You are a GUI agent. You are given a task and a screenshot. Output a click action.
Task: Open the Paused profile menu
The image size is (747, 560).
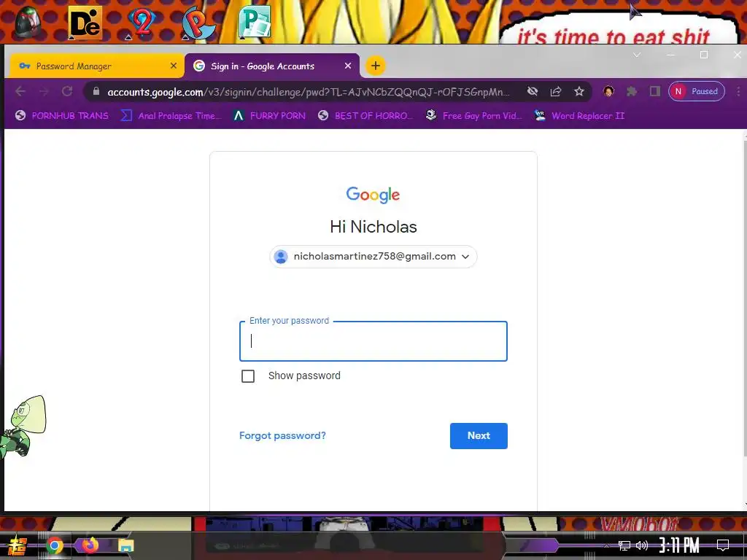click(697, 91)
